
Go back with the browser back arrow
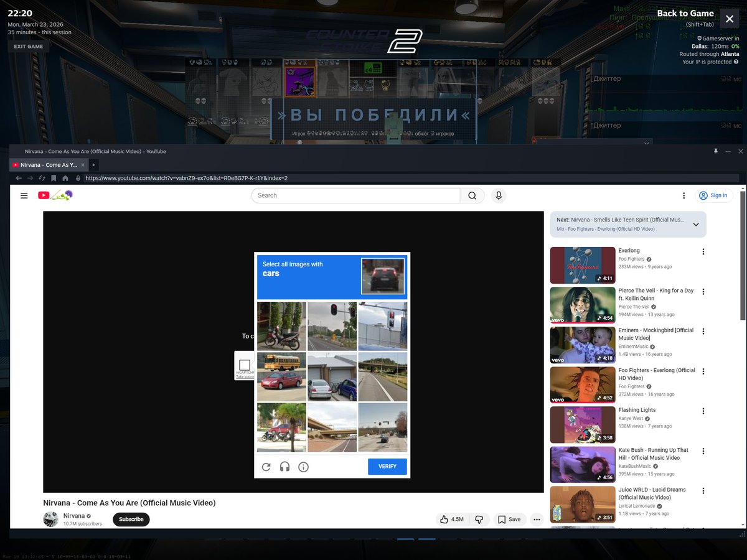[x=19, y=178]
